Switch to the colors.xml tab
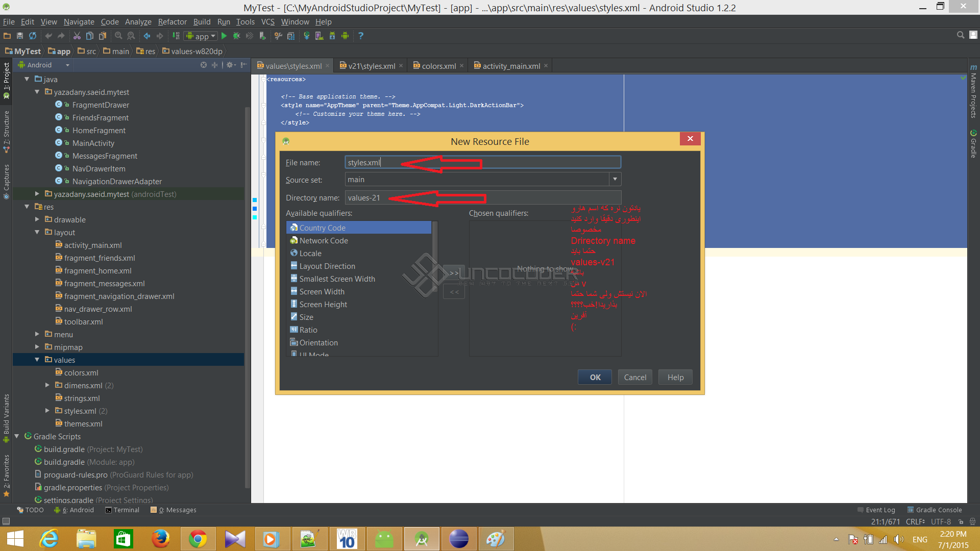The height and width of the screenshot is (551, 980). pos(438,66)
